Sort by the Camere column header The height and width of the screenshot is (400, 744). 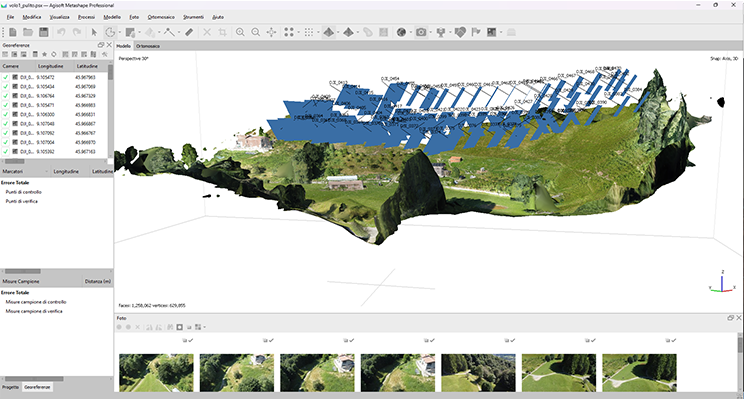[18, 66]
